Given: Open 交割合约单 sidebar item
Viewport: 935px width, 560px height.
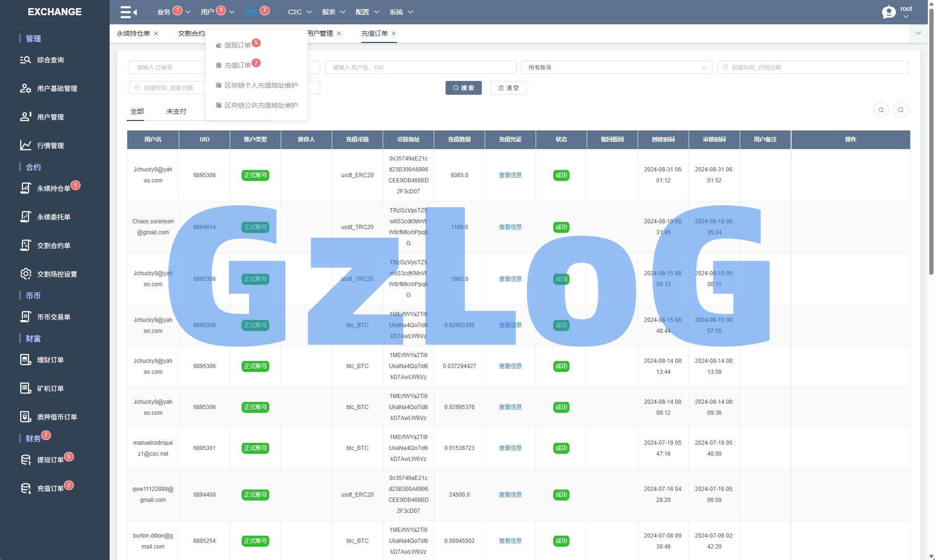Looking at the screenshot, I should 55,246.
